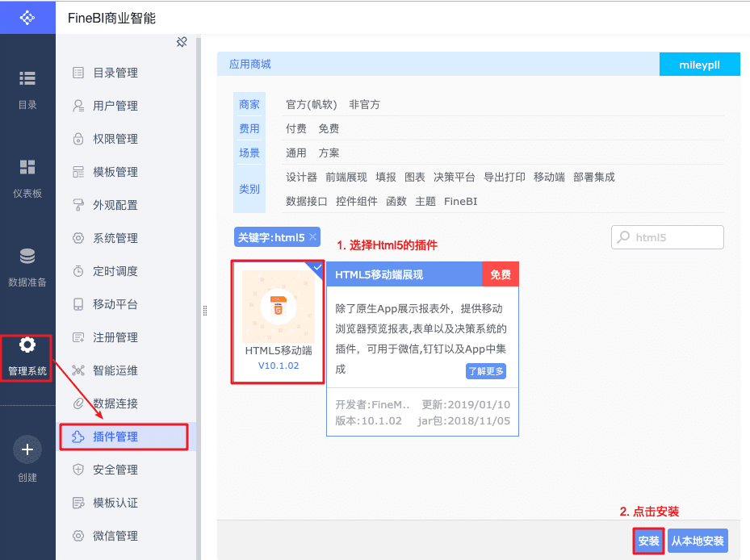Select the 前端展现 category
This screenshot has width=750, height=560.
346,178
